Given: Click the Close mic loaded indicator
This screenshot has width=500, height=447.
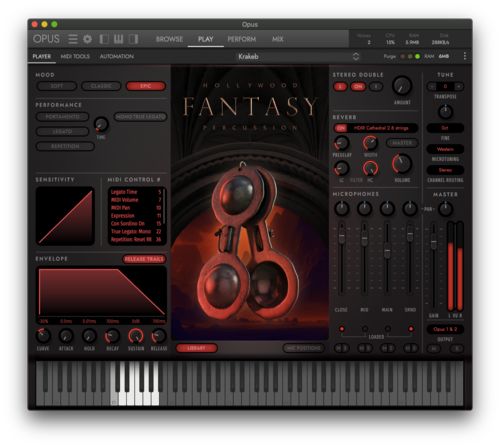Looking at the screenshot, I should [342, 329].
